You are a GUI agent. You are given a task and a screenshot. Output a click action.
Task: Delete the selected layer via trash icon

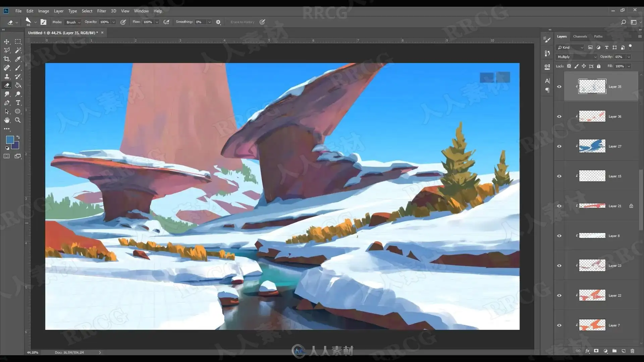pyautogui.click(x=633, y=351)
